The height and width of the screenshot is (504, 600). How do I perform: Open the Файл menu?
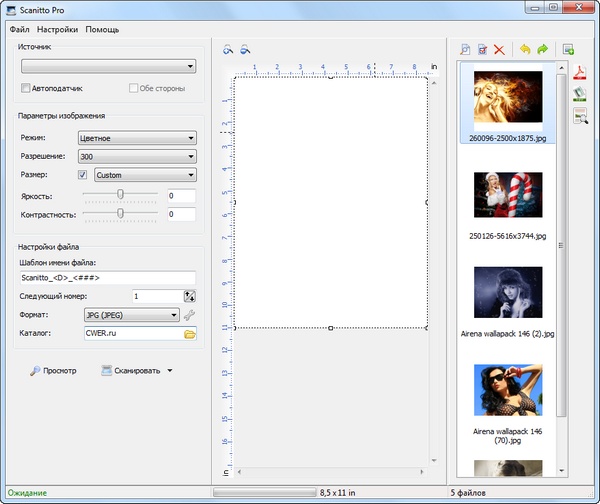coord(19,30)
